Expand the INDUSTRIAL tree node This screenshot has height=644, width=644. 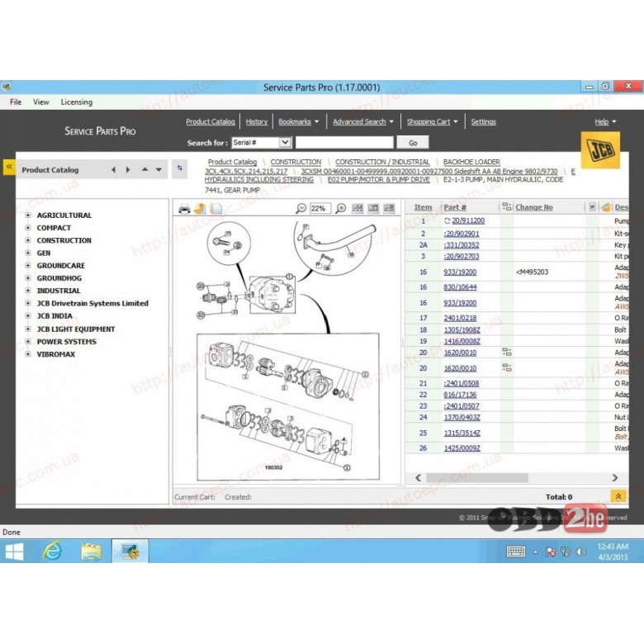(28, 291)
